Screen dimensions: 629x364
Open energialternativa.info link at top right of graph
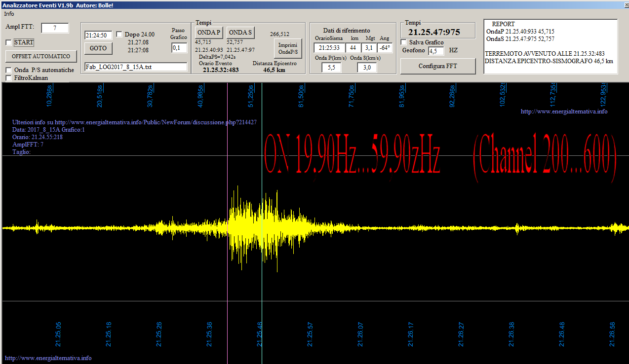(x=564, y=111)
